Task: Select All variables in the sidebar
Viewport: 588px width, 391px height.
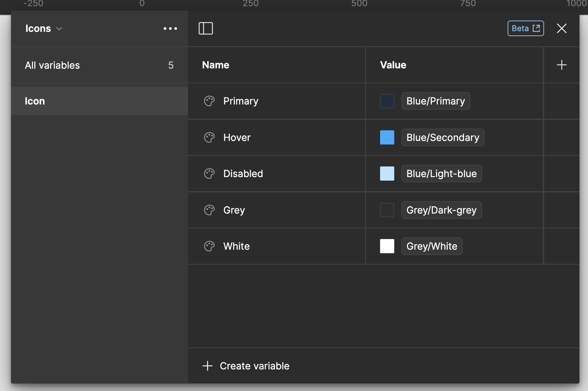Action: [52, 65]
